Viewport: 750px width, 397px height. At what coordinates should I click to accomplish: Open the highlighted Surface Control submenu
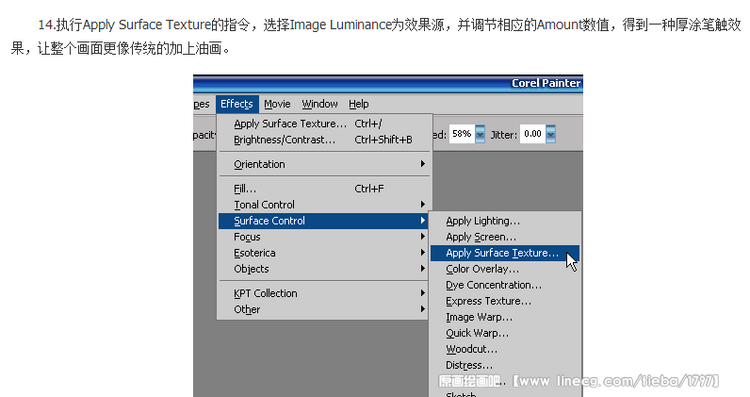[323, 221]
